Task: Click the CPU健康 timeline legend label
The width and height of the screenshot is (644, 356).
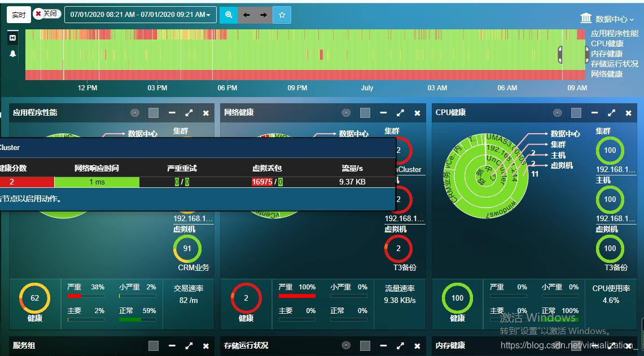Action: point(607,43)
